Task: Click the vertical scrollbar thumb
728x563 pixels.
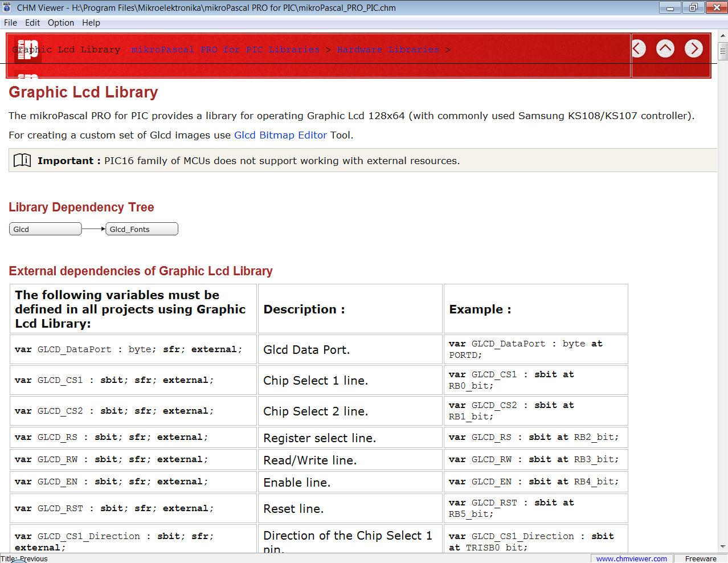Action: (723, 51)
